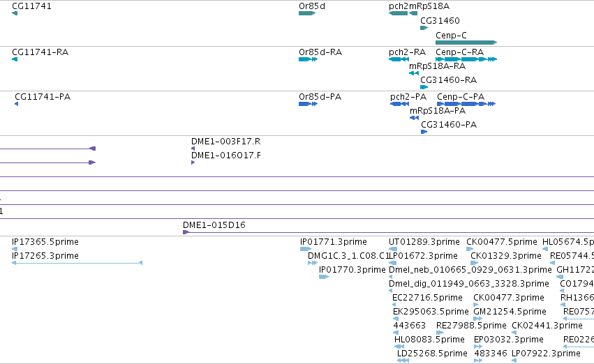Select the IP01770.3prime EST label
Image resolution: width=594 pixels, height=364 pixels.
[352, 270]
